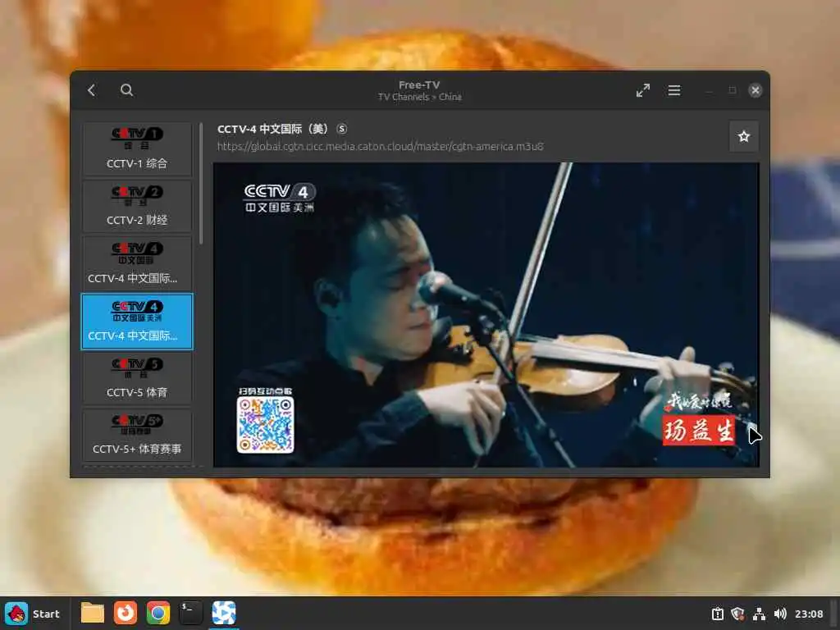This screenshot has width=840, height=630.
Task: Launch the Firefox browser from taskbar
Action: [126, 613]
